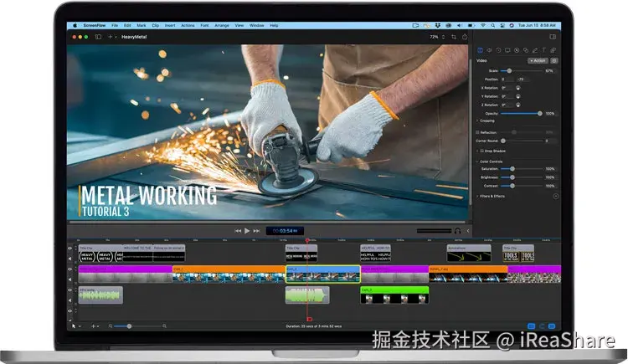
Task: Click the Z Rotation dial
Action: (x=517, y=105)
